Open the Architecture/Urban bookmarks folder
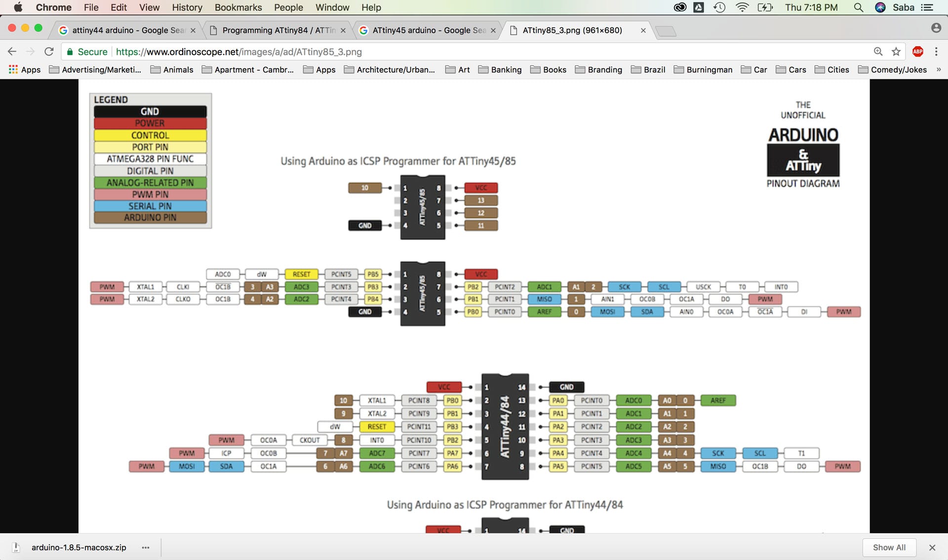Viewport: 948px width, 560px height. click(x=390, y=70)
